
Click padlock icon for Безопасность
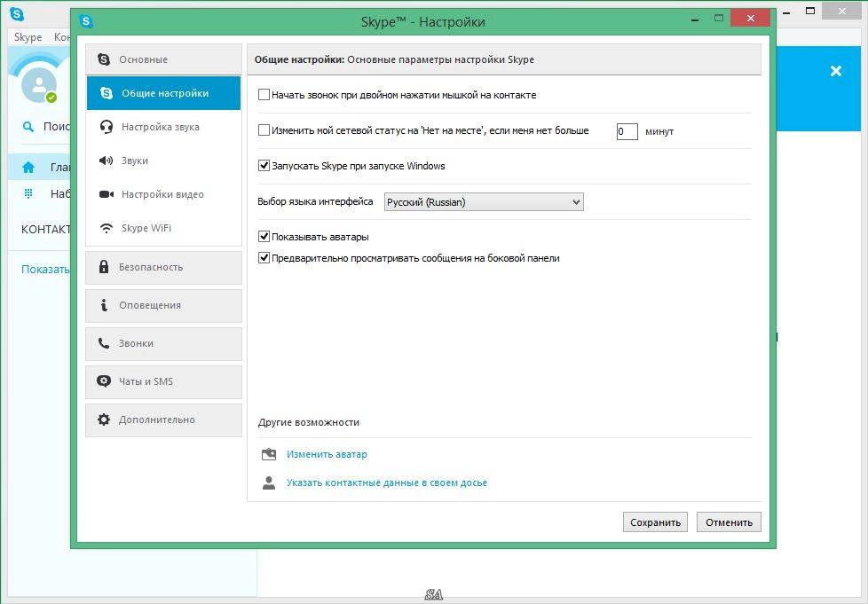tap(104, 267)
